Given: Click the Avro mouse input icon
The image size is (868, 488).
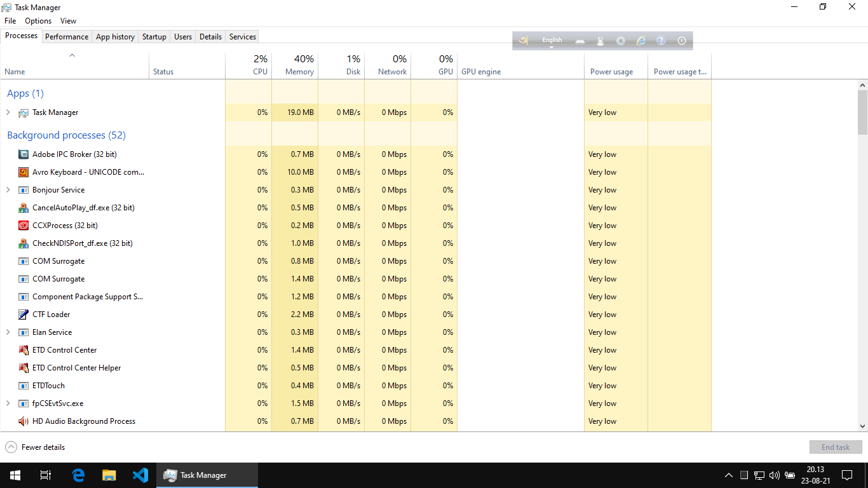Looking at the screenshot, I should click(x=600, y=41).
